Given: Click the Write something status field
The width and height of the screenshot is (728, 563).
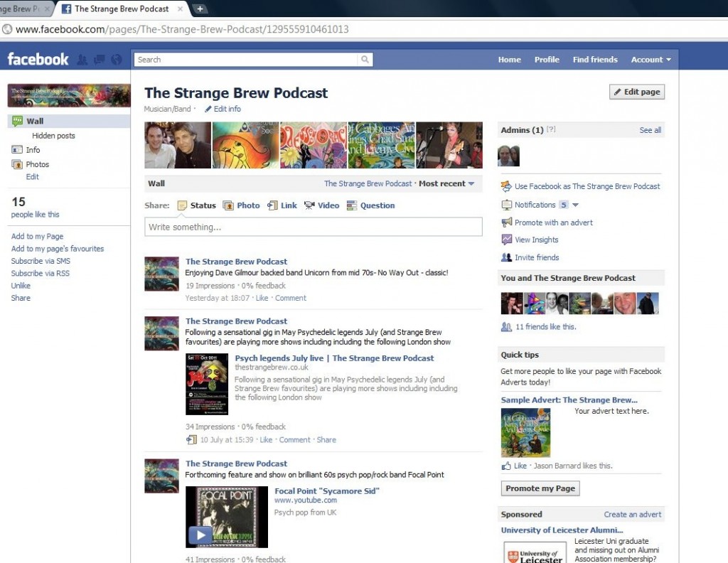Looking at the screenshot, I should [x=313, y=227].
